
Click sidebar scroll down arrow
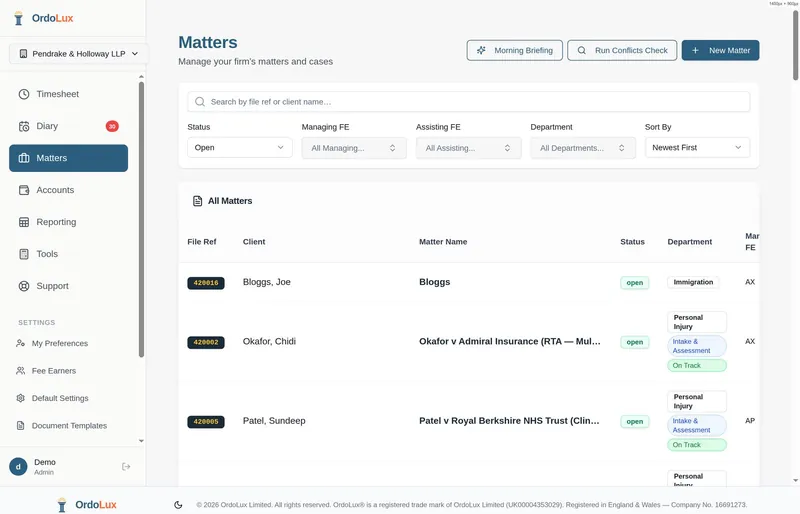[141, 441]
